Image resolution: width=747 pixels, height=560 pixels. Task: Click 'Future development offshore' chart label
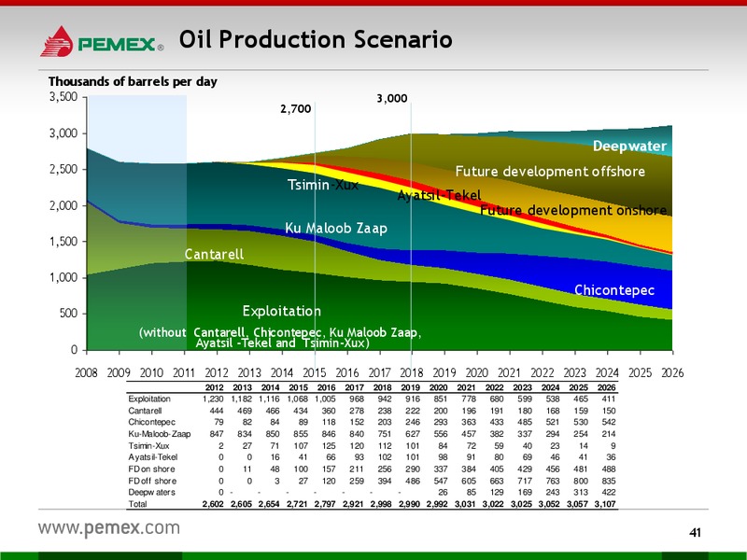click(550, 172)
